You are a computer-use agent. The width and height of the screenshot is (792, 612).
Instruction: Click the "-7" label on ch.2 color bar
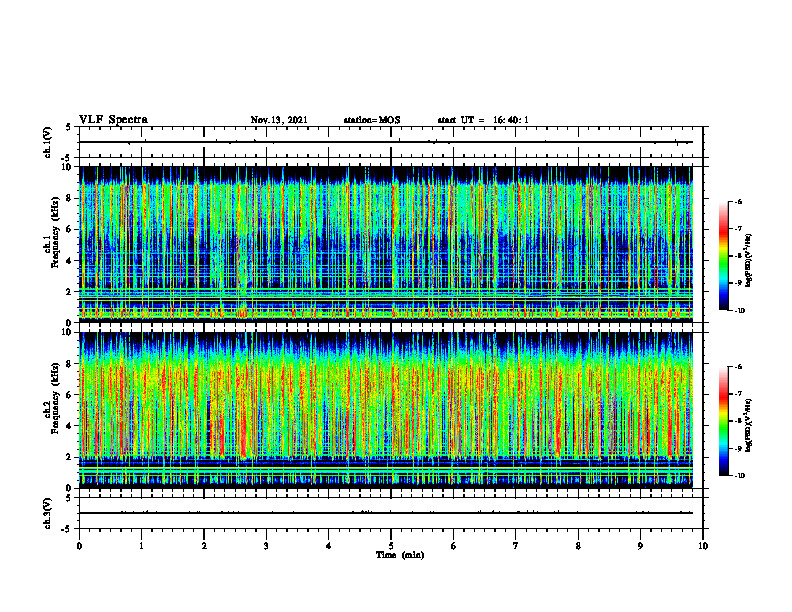pos(737,394)
